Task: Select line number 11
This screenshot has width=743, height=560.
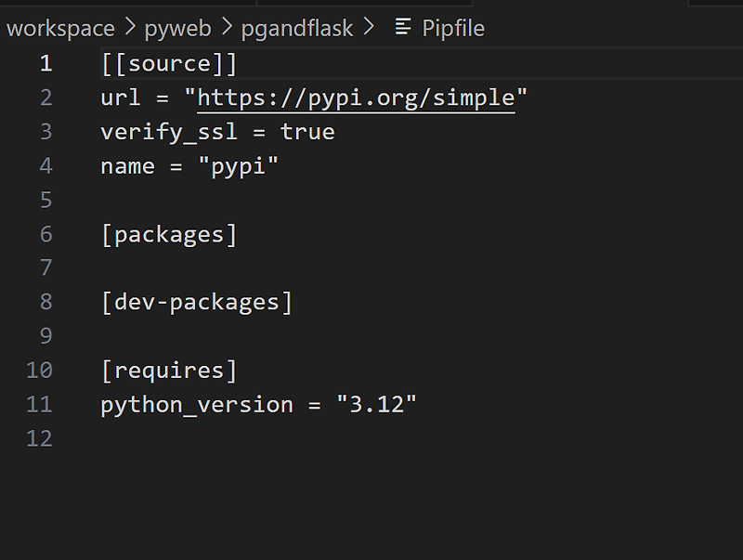Action: click(x=39, y=404)
